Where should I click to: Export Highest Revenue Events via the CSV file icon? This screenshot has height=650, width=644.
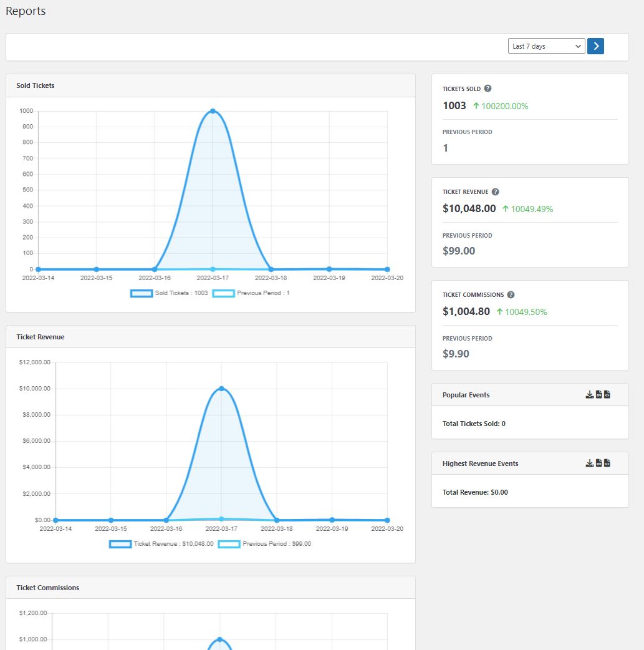point(599,463)
